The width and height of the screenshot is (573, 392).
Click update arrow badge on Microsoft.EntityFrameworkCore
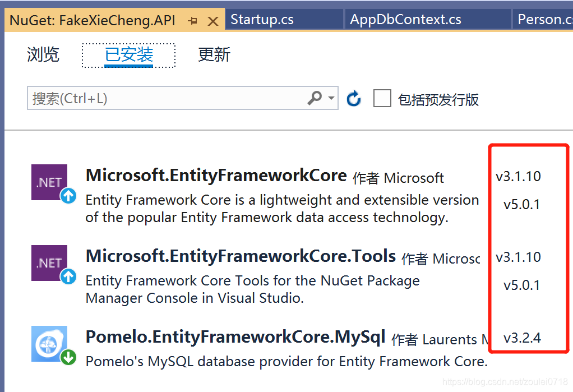[68, 196]
